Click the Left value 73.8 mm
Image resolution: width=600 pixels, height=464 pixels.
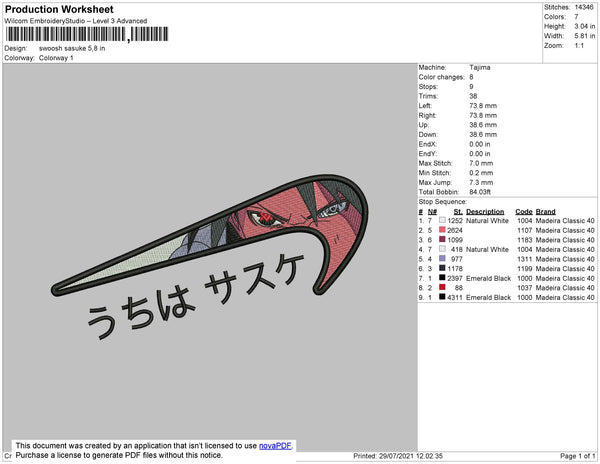[483, 106]
